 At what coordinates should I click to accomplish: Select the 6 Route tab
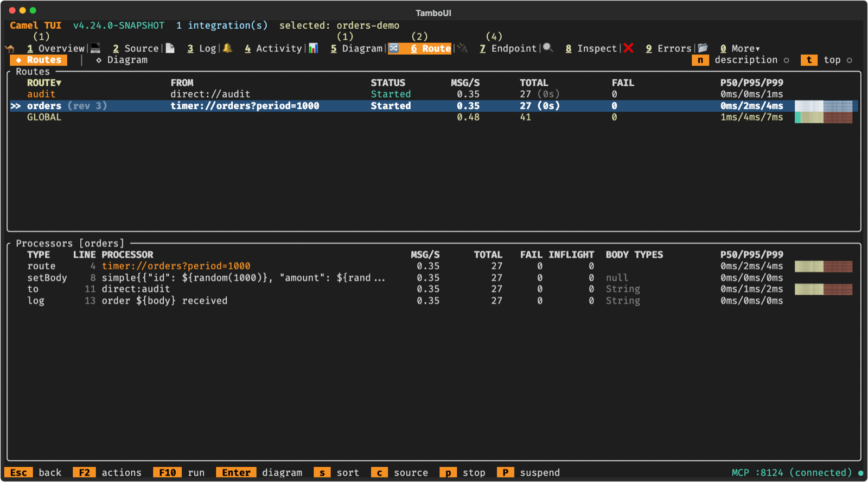point(431,48)
